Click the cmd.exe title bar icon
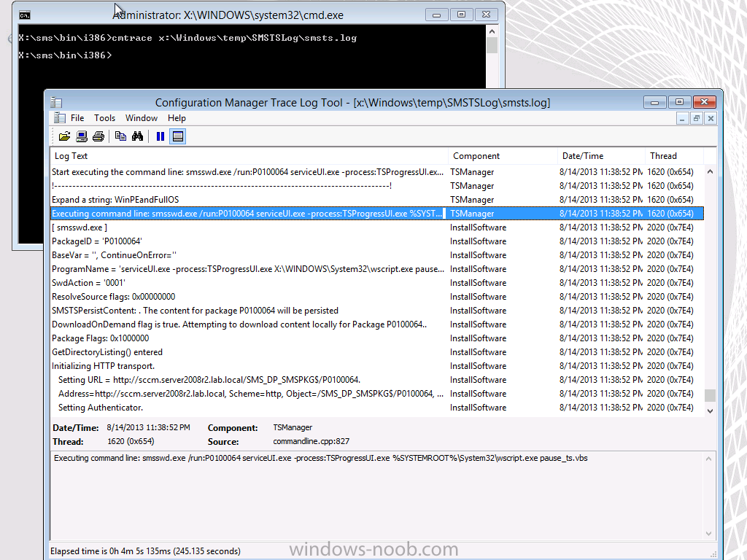 (25, 15)
